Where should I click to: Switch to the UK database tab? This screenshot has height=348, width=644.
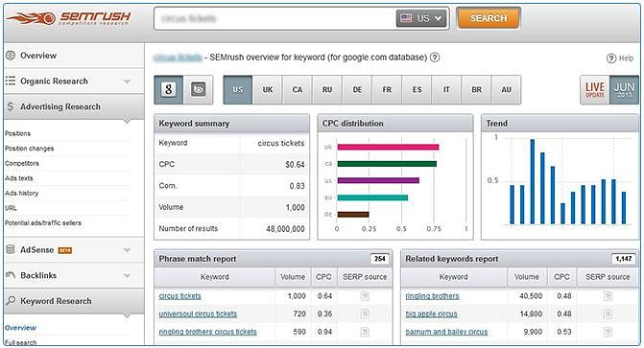click(268, 89)
